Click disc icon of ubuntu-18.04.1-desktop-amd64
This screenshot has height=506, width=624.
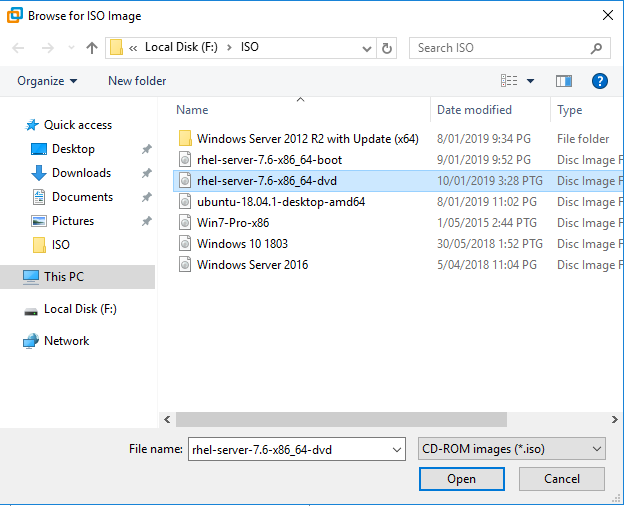(185, 202)
